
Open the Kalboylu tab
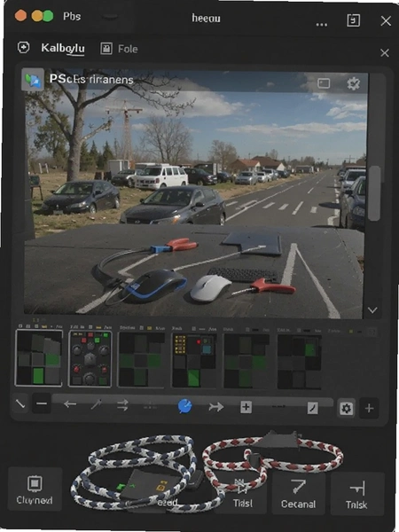pyautogui.click(x=63, y=49)
